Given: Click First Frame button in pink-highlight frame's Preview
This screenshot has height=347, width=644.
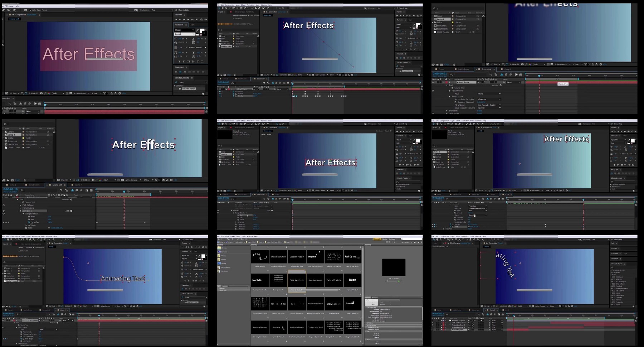Looking at the screenshot, I should (x=176, y=19).
